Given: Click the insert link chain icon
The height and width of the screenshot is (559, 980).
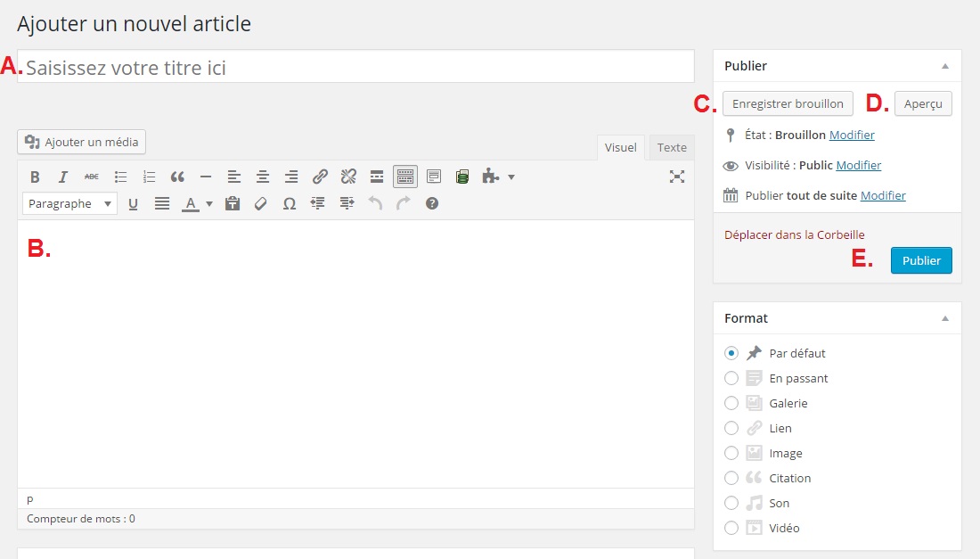Looking at the screenshot, I should pyautogui.click(x=320, y=177).
